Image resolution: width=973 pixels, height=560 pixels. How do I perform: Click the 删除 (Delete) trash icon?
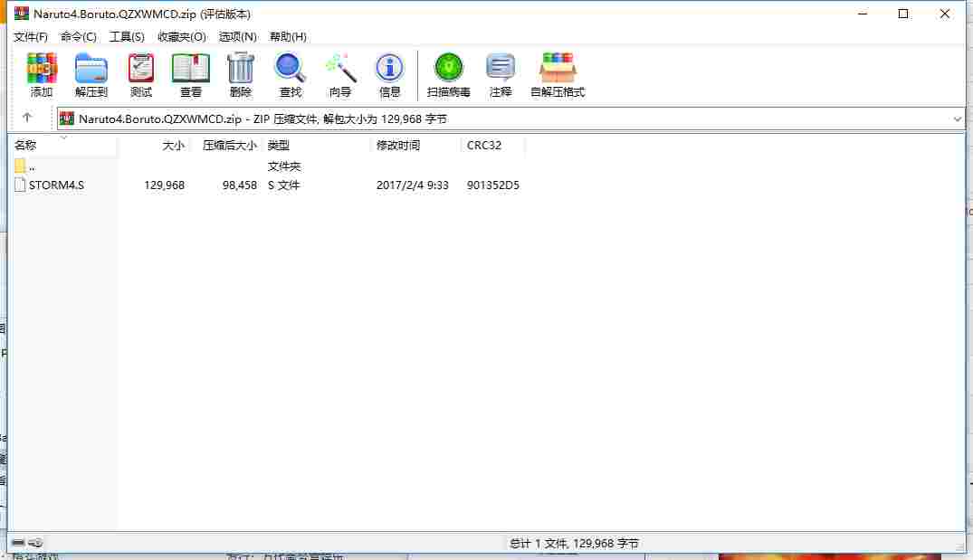click(x=240, y=75)
